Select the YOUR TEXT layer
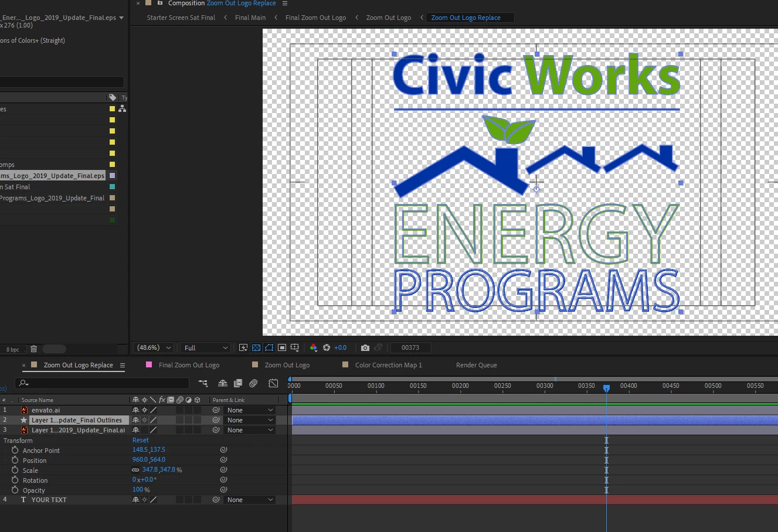 tap(49, 500)
